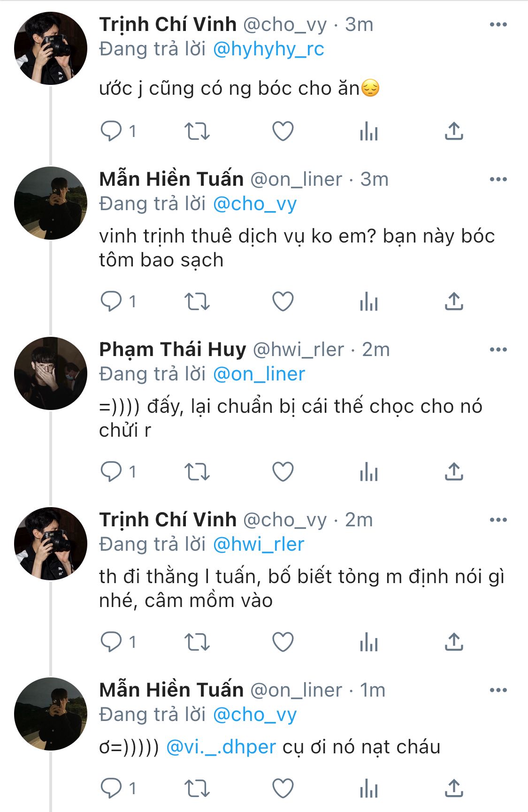Open the @on_liner reply link under Phạm Thái Huy
528x812 pixels.
pyautogui.click(x=259, y=374)
